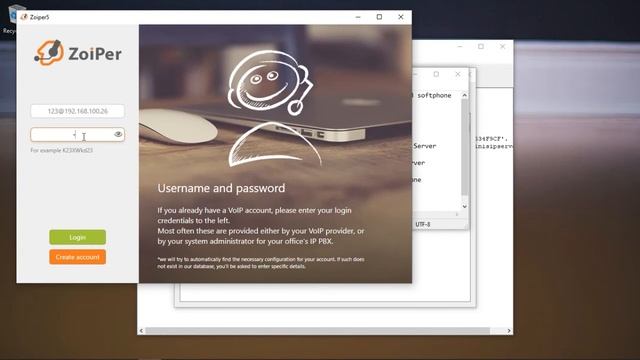Click the left scroll arrow of the background window

(141, 331)
